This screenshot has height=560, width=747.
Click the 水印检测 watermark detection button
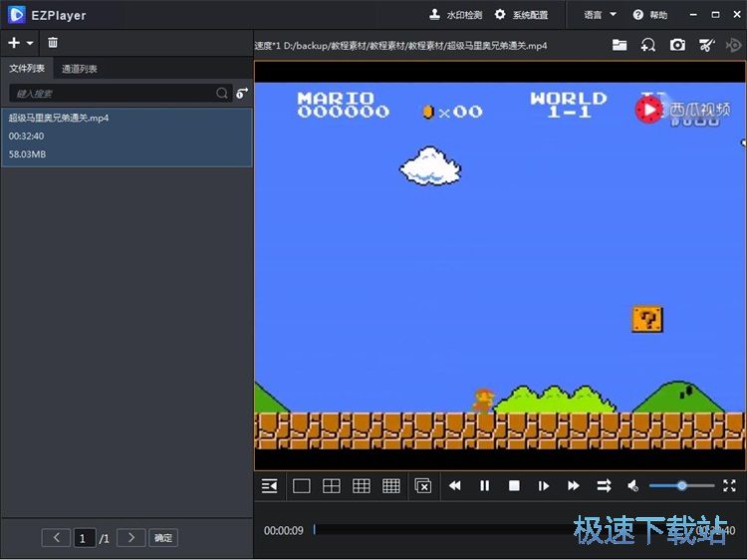click(455, 15)
